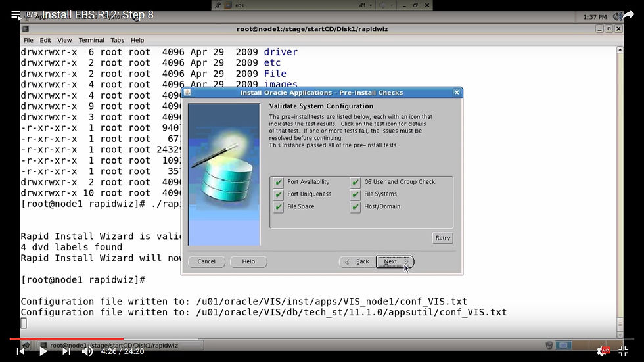Click the show desktop taskbar icon
This screenshot has width=644, height=362.
pos(26,345)
